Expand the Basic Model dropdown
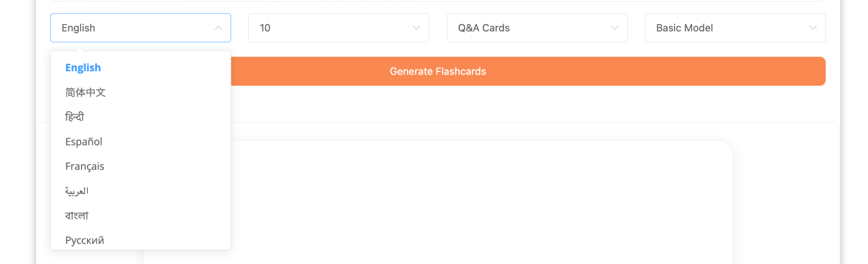The height and width of the screenshot is (264, 868). tap(734, 28)
